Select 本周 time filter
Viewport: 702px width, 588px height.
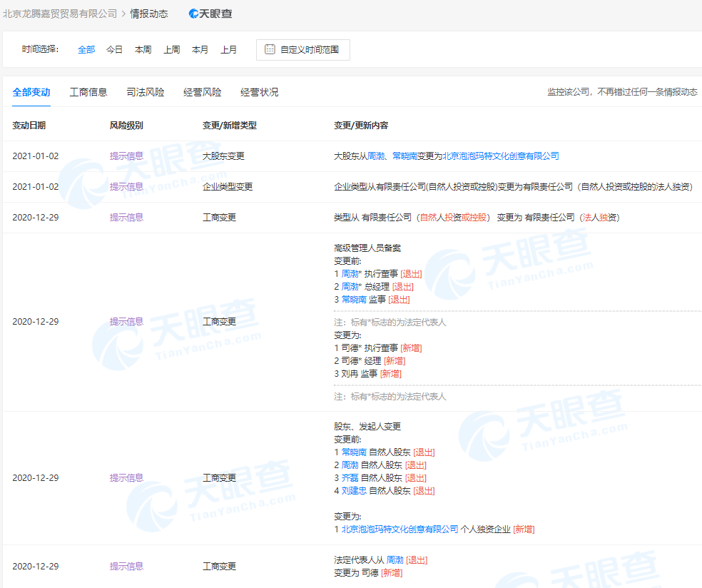(x=143, y=50)
